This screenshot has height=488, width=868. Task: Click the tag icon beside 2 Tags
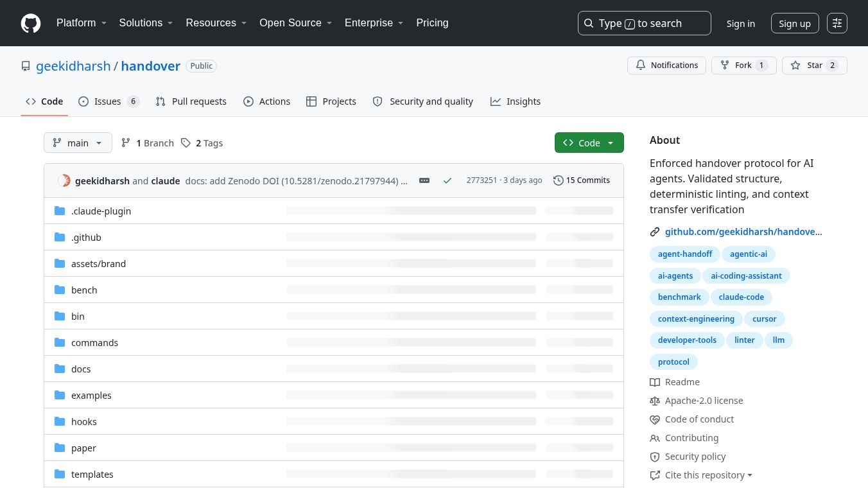[186, 143]
